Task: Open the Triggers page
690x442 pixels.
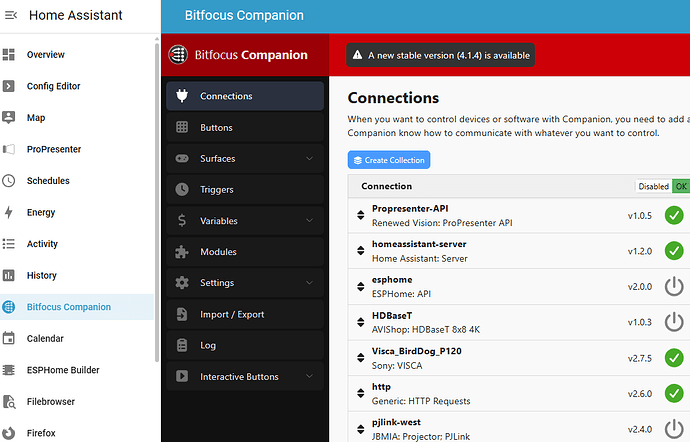Action: point(245,189)
